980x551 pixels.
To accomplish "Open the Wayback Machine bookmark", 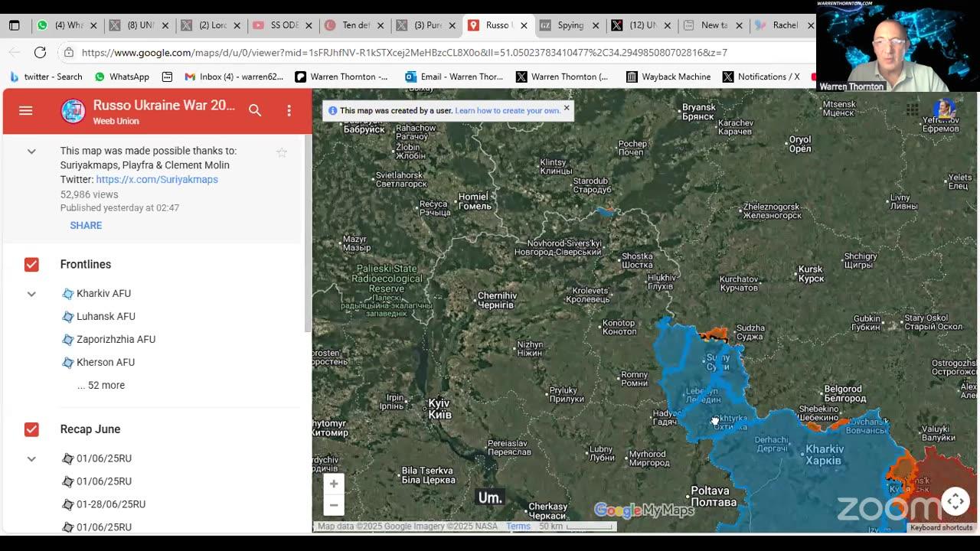I will click(x=668, y=77).
